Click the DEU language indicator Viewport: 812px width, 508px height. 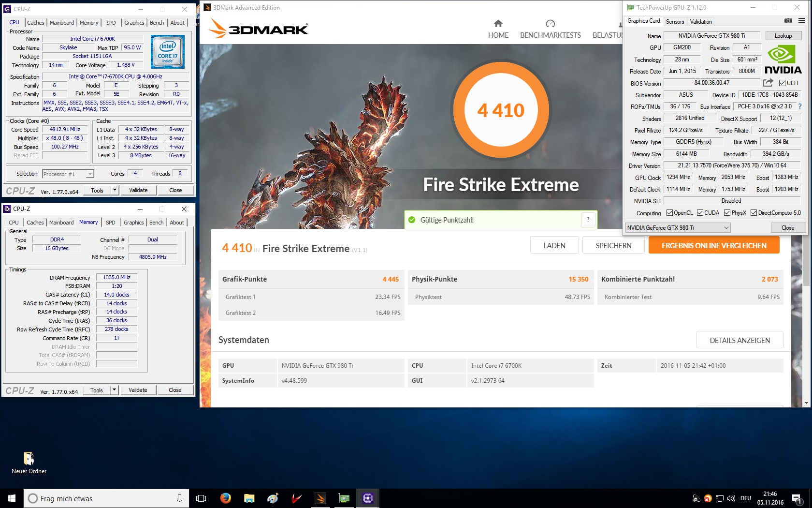pyautogui.click(x=745, y=498)
